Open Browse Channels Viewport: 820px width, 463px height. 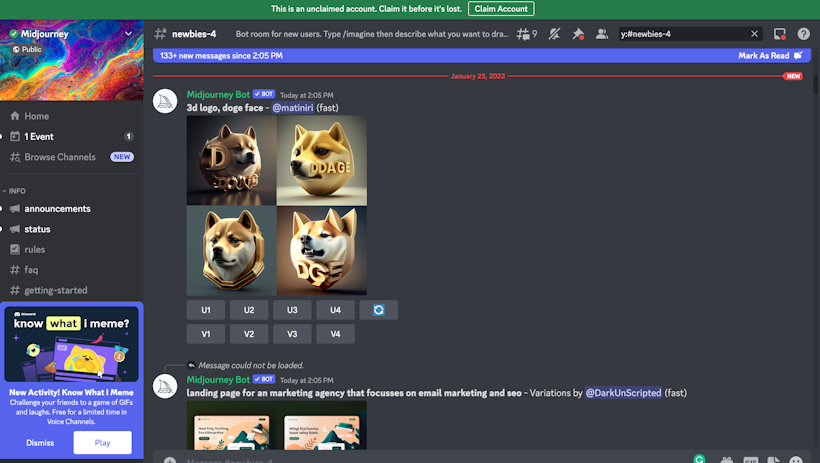(72, 157)
